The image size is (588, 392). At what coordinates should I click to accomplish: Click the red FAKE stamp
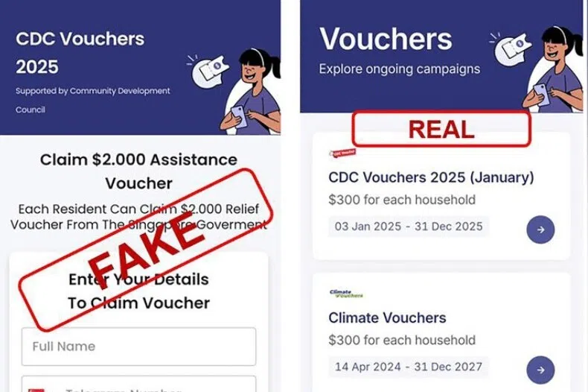pyautogui.click(x=146, y=250)
